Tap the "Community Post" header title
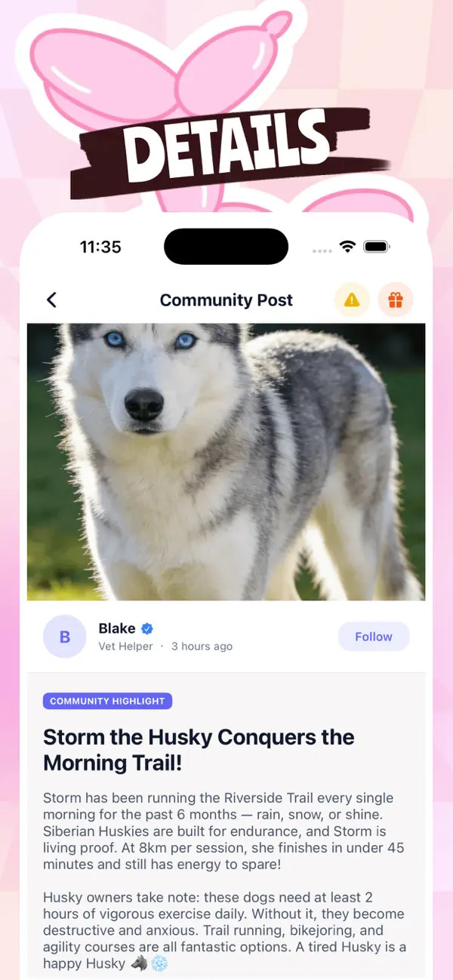This screenshot has height=980, width=453. (x=226, y=300)
